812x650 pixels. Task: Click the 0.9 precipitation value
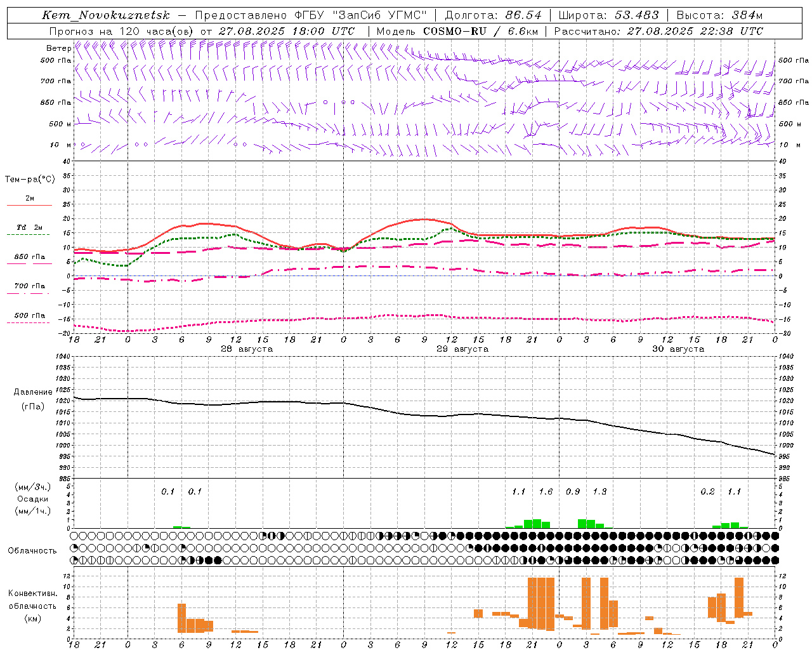pos(573,492)
